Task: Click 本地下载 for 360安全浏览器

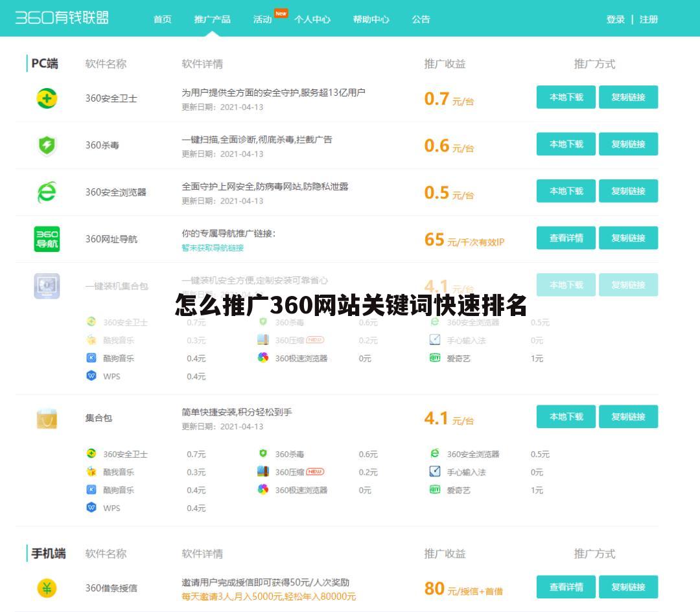Action: click(566, 190)
